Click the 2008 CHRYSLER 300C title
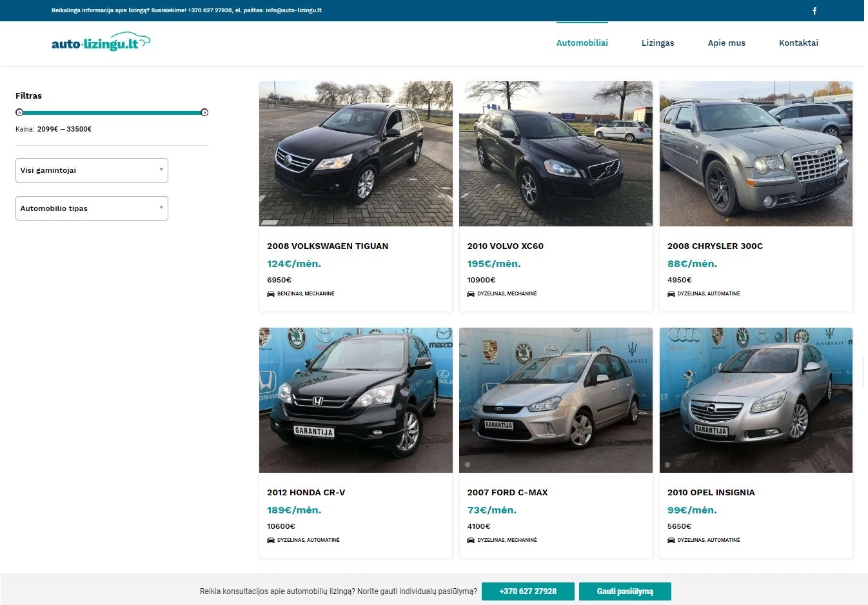This screenshot has height=605, width=868. tap(715, 246)
